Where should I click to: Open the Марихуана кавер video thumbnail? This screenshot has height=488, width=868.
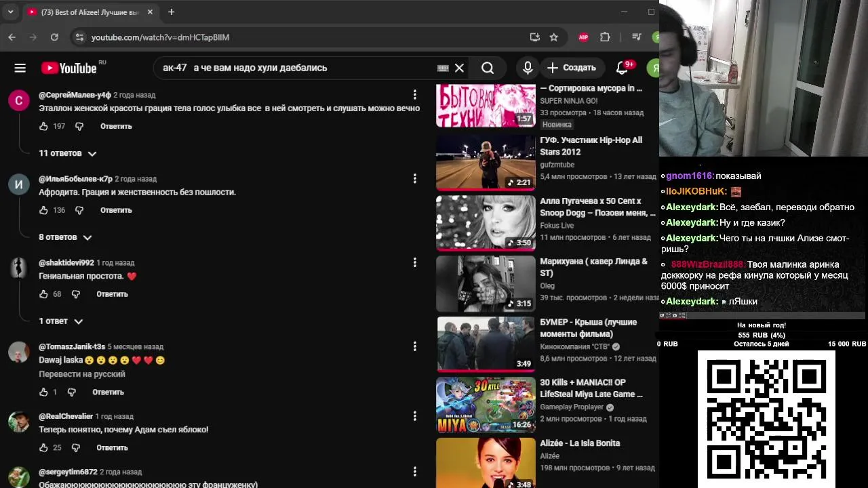coord(486,283)
